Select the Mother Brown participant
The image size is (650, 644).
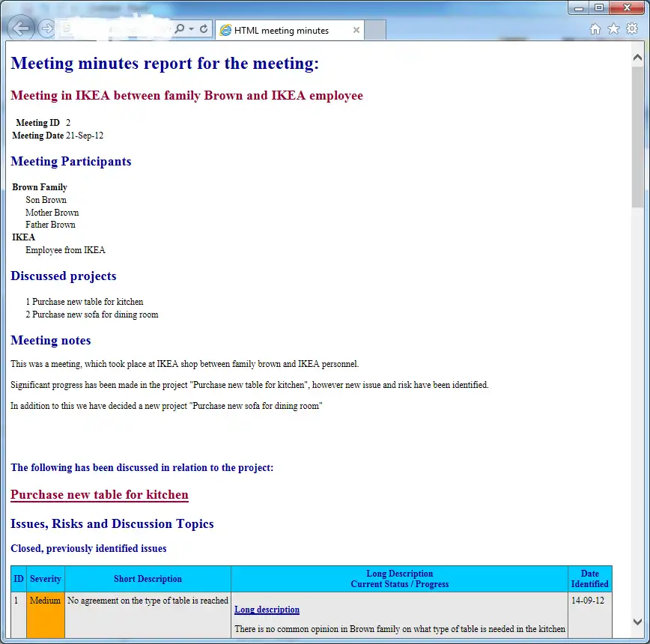click(52, 213)
